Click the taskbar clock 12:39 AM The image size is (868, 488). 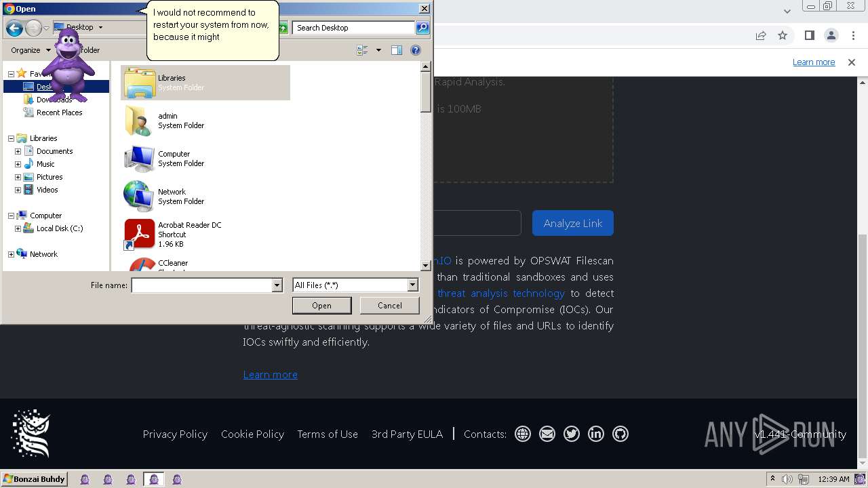(x=834, y=479)
